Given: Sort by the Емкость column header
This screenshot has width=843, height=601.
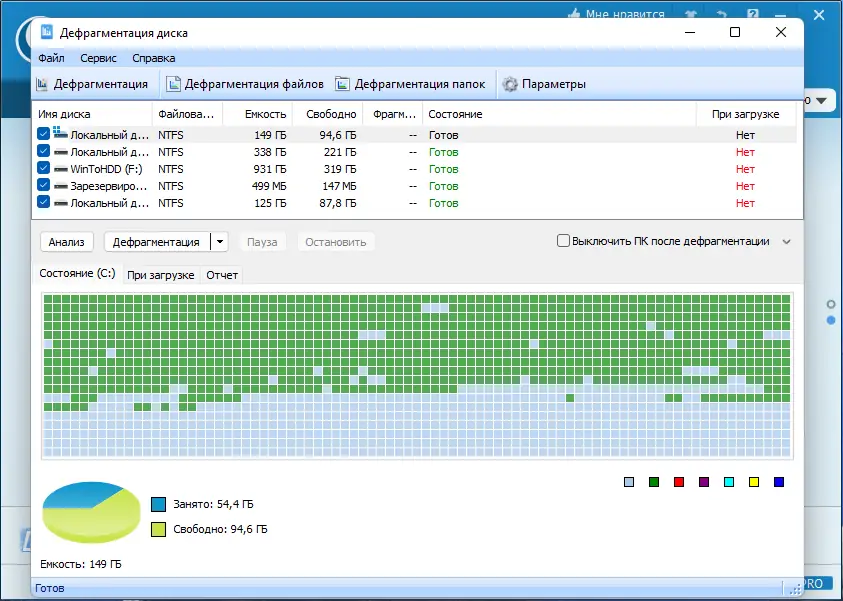Looking at the screenshot, I should pyautogui.click(x=258, y=114).
